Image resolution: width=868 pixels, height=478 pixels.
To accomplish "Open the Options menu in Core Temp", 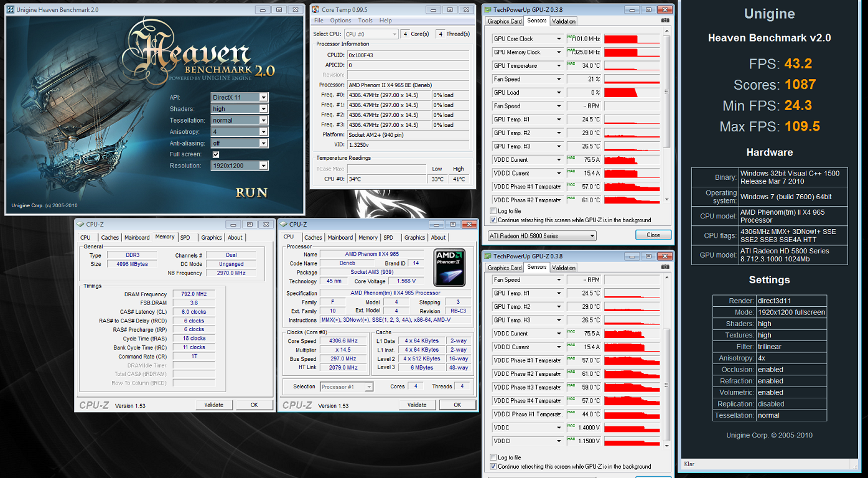I will coord(340,21).
